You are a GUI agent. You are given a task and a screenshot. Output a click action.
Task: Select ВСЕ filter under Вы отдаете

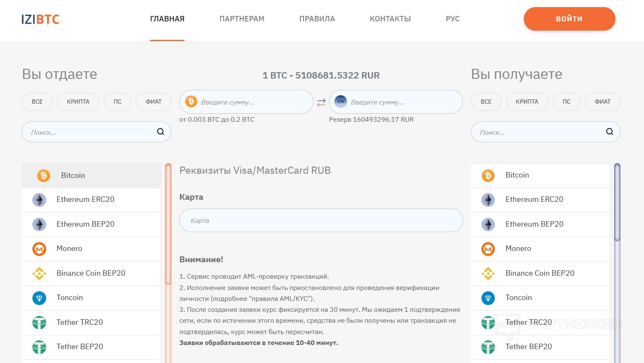click(x=37, y=102)
